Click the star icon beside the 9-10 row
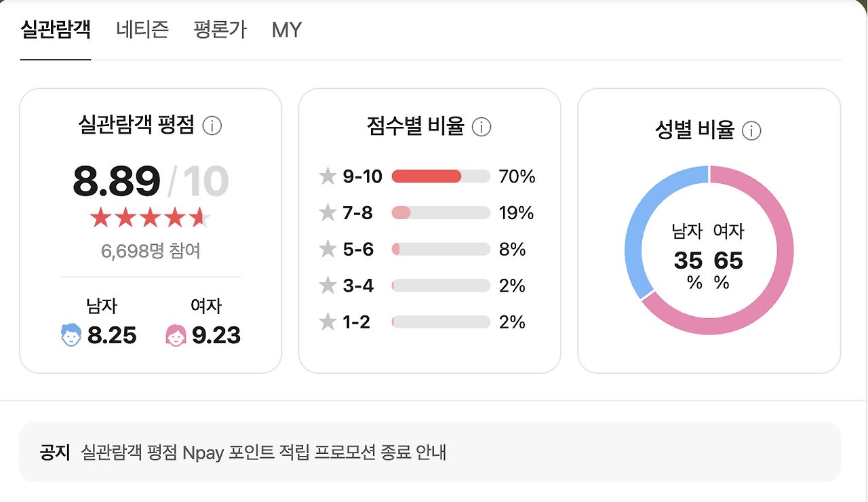The image size is (868, 502). click(x=328, y=176)
